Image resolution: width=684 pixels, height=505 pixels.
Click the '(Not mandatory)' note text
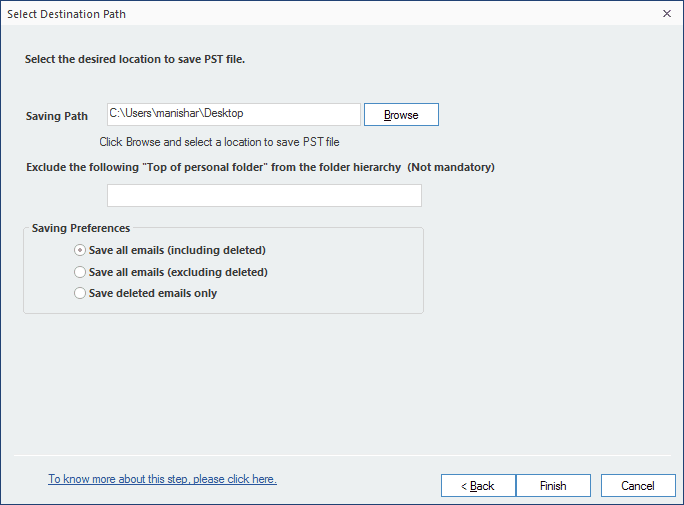pyautogui.click(x=451, y=167)
